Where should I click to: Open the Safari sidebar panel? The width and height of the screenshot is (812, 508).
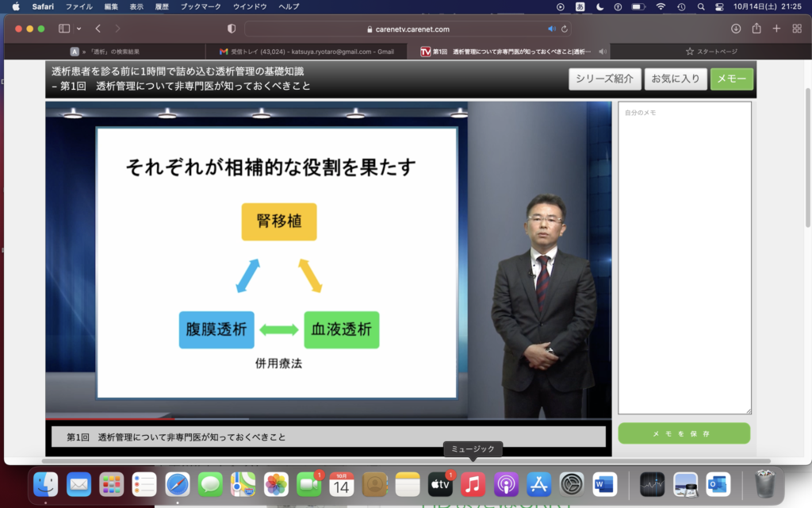[x=64, y=29]
